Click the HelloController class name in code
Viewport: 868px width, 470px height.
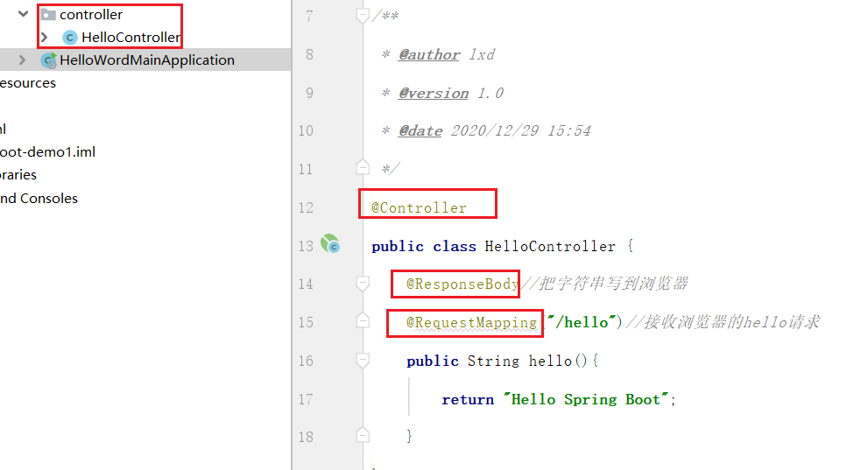pyautogui.click(x=550, y=246)
